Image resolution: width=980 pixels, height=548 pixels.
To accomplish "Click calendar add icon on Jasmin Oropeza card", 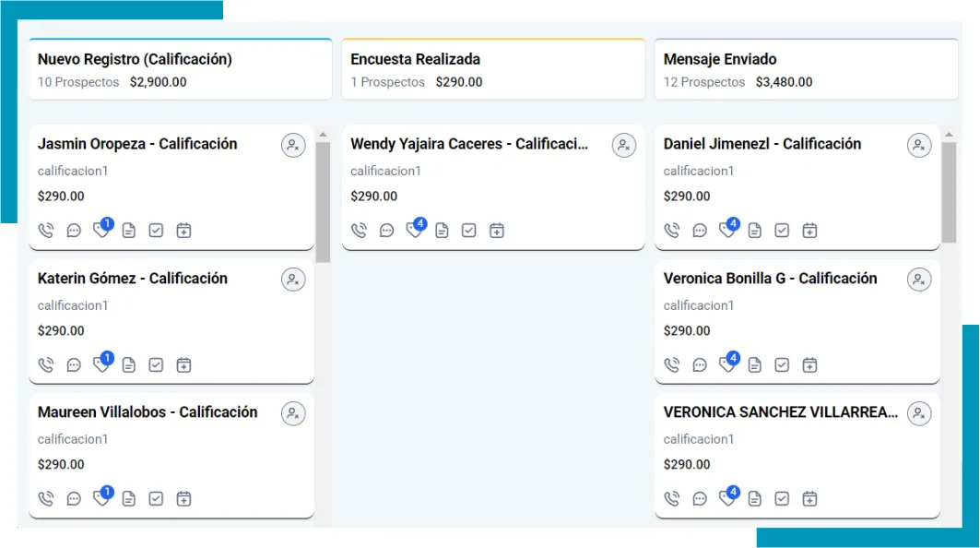I will 183,231.
